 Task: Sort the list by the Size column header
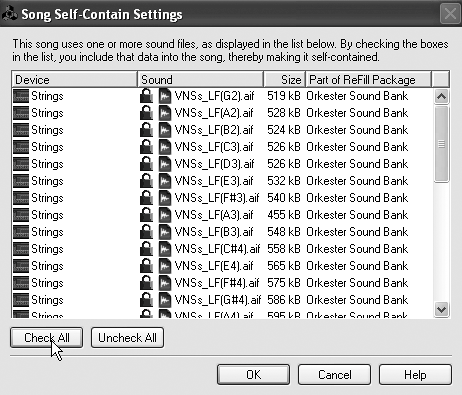284,80
